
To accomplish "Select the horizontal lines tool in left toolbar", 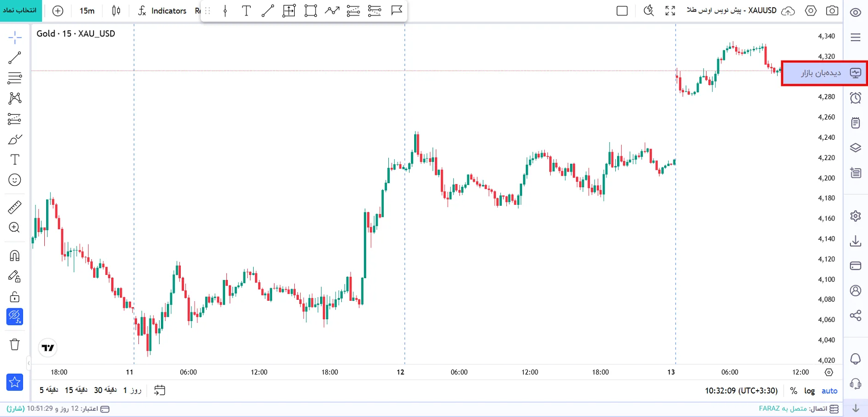I will pos(15,78).
